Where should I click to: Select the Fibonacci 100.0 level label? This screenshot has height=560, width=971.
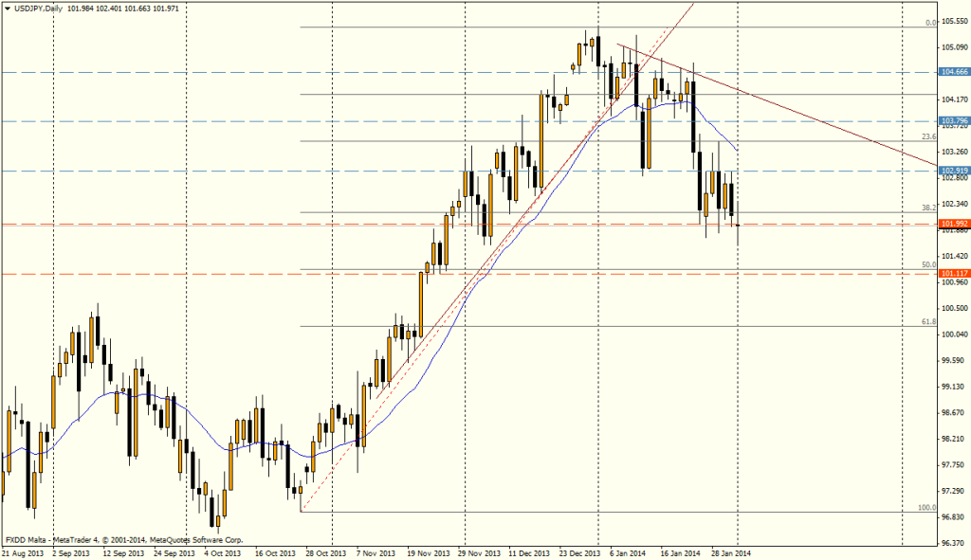pos(928,507)
